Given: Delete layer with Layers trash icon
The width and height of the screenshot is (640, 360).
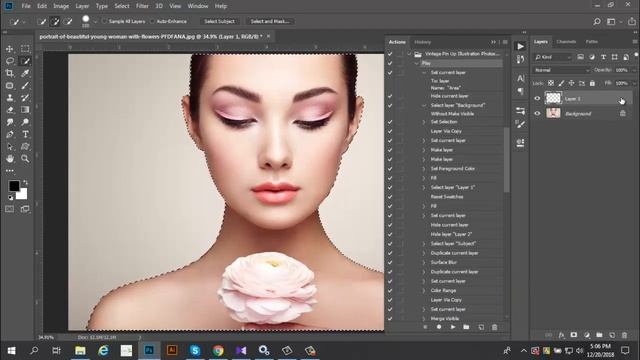Looking at the screenshot, I should 624,335.
